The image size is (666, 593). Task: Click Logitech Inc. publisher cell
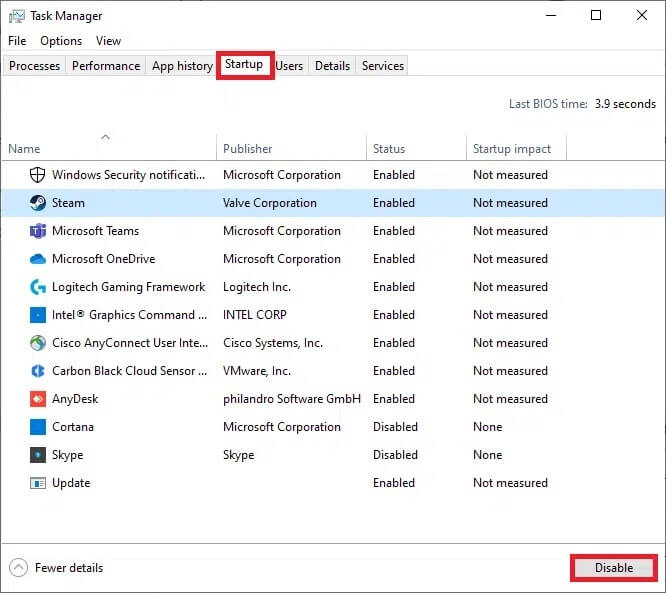click(x=257, y=287)
